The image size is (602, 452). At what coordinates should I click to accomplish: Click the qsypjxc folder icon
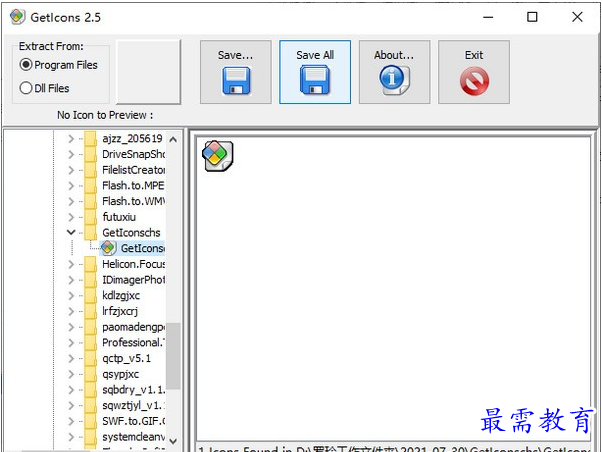pos(91,374)
